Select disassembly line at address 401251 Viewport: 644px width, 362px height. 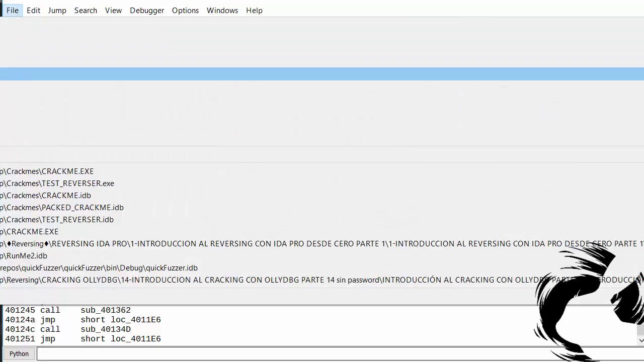tap(83, 339)
